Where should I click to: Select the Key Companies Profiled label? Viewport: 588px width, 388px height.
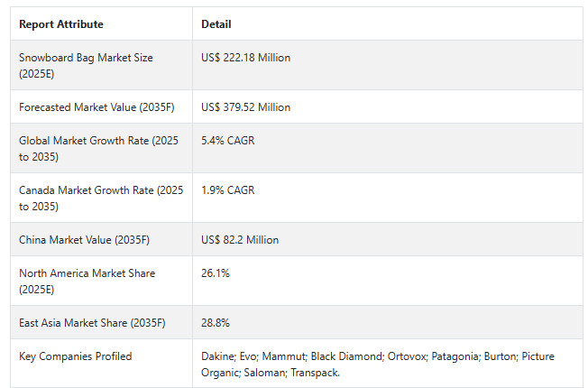(x=75, y=356)
